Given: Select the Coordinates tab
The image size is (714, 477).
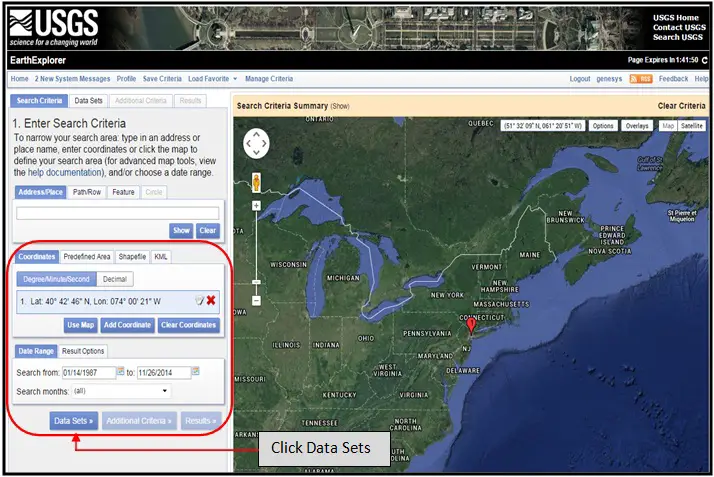Looking at the screenshot, I should tap(36, 257).
